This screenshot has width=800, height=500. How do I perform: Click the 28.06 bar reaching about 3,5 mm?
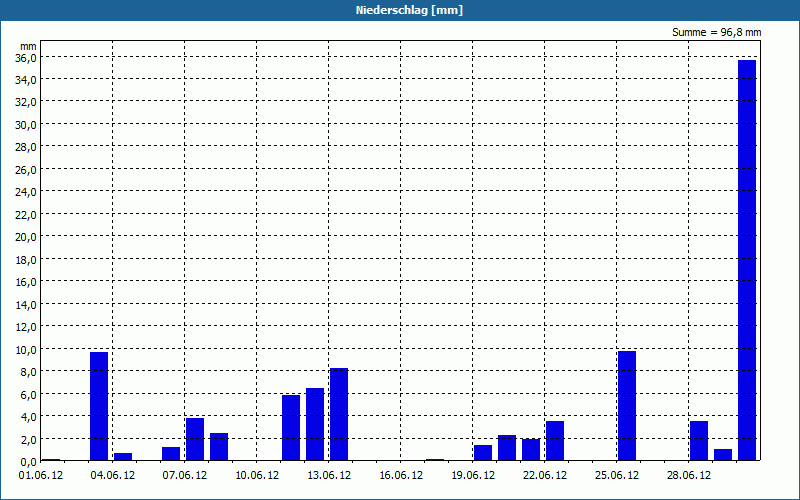pos(699,441)
